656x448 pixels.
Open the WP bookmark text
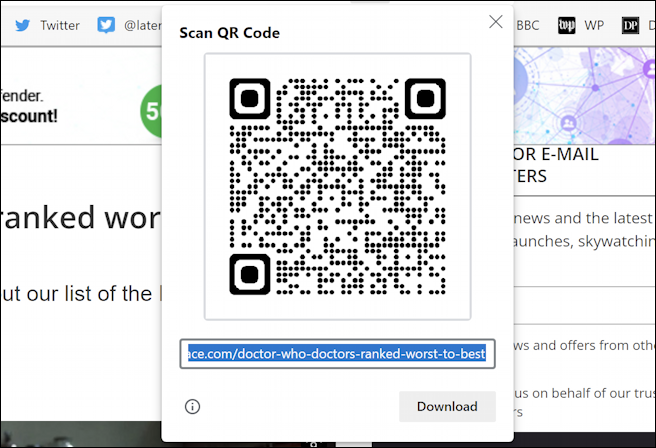click(x=594, y=26)
